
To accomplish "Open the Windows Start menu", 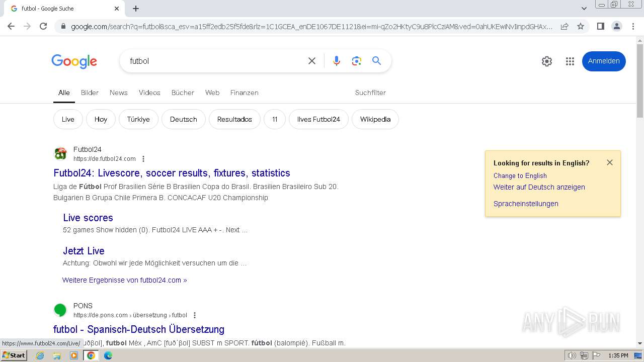I will coord(14,355).
